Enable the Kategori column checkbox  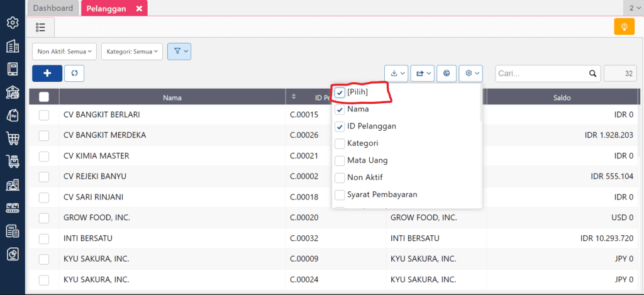340,143
